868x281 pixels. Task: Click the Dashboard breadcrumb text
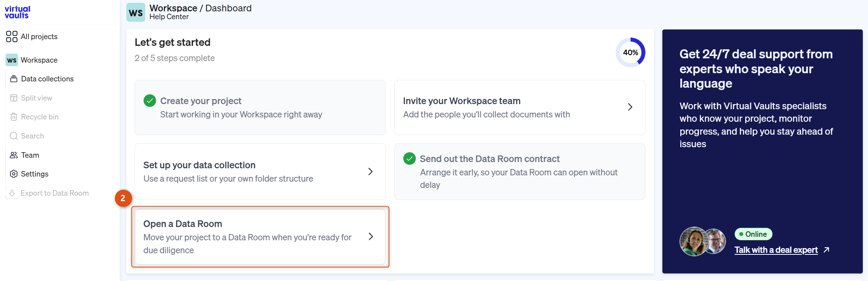click(228, 8)
